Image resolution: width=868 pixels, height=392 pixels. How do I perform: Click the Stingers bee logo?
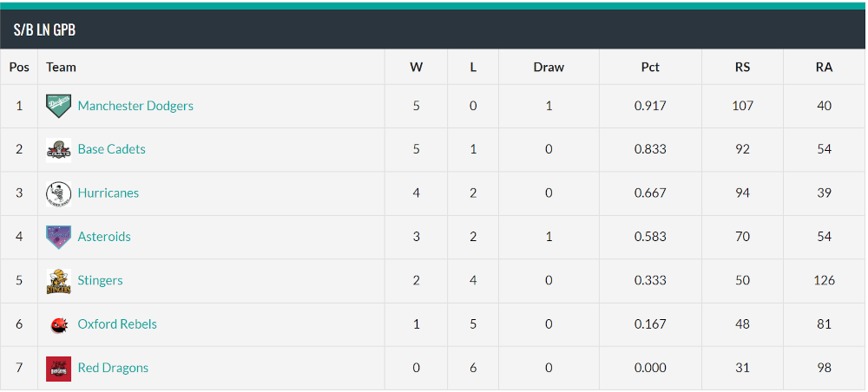(x=58, y=281)
